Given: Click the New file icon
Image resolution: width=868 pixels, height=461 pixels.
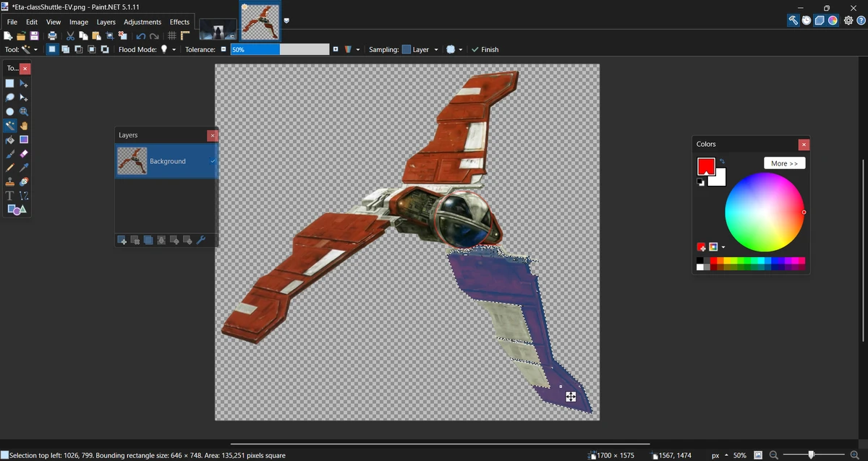Looking at the screenshot, I should click(8, 35).
